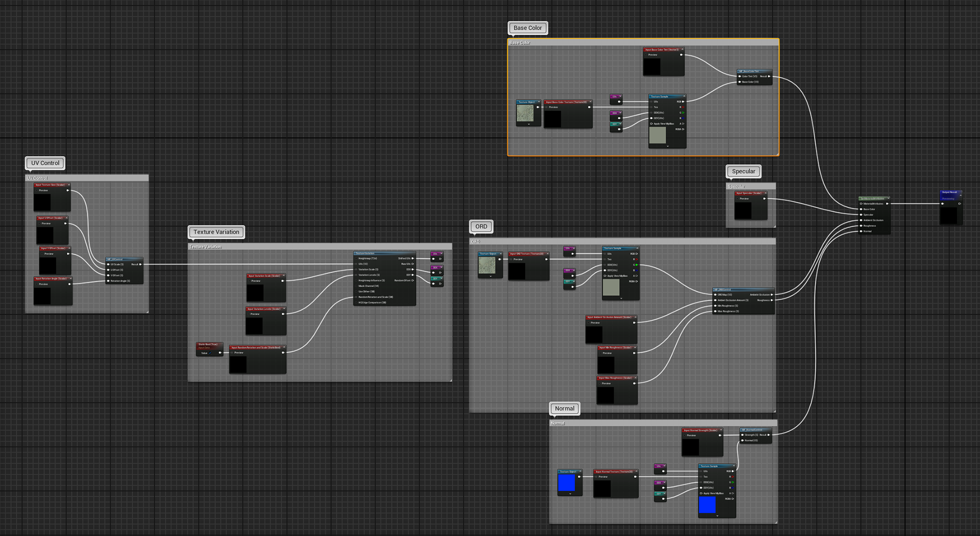Click Specular input pin on SetMaterialAttributes
This screenshot has width=980, height=536.
click(861, 215)
